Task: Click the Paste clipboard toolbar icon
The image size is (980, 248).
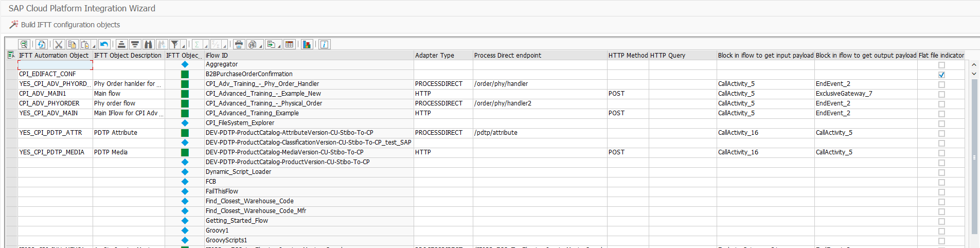Action: point(85,44)
